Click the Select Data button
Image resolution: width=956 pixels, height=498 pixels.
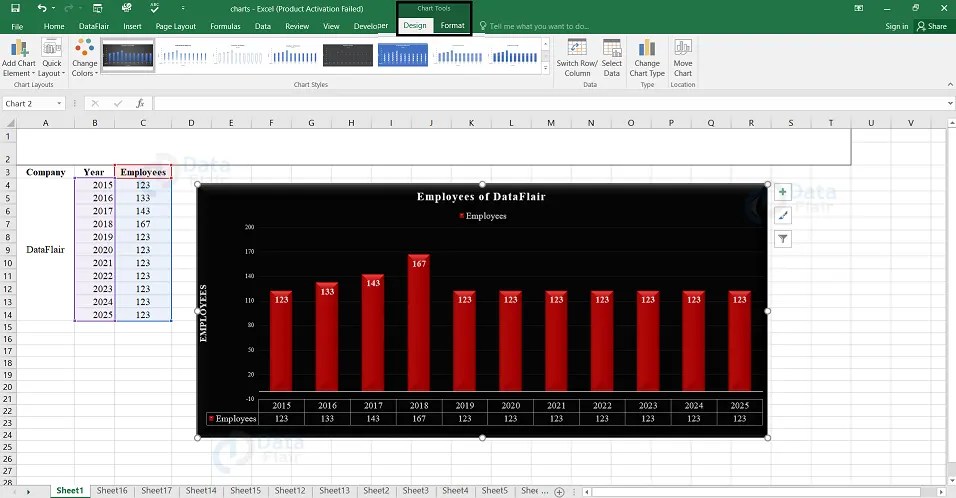click(612, 57)
